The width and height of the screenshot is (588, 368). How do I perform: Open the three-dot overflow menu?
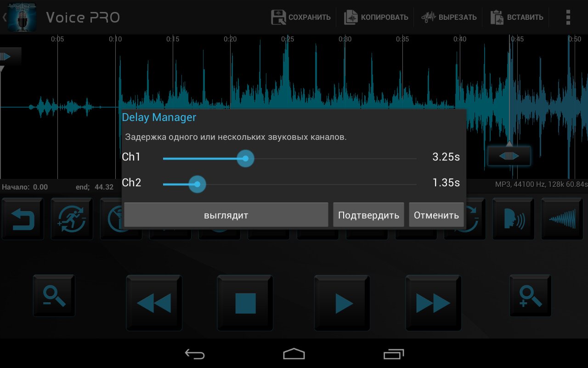coord(568,17)
